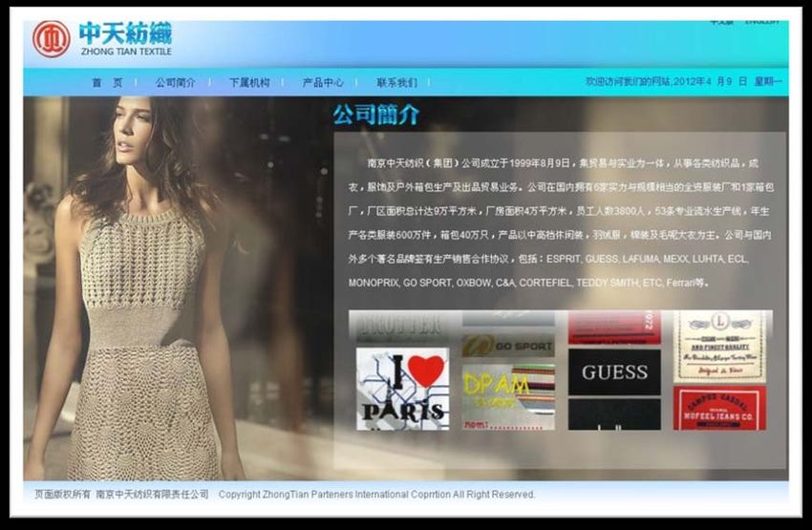Select 下属机构 in the navigation bar
The width and height of the screenshot is (812, 530).
pos(249,83)
